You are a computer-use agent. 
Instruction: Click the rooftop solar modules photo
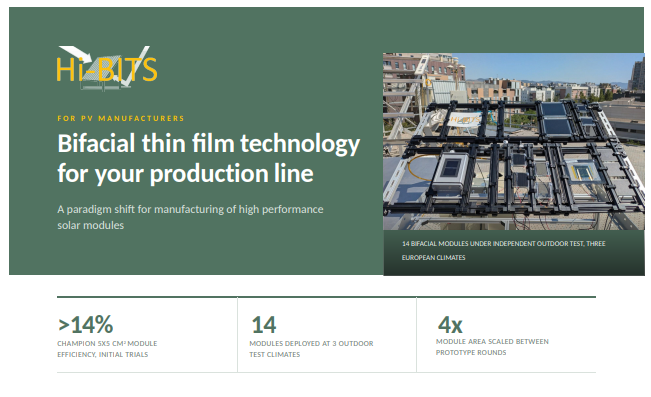click(x=514, y=141)
